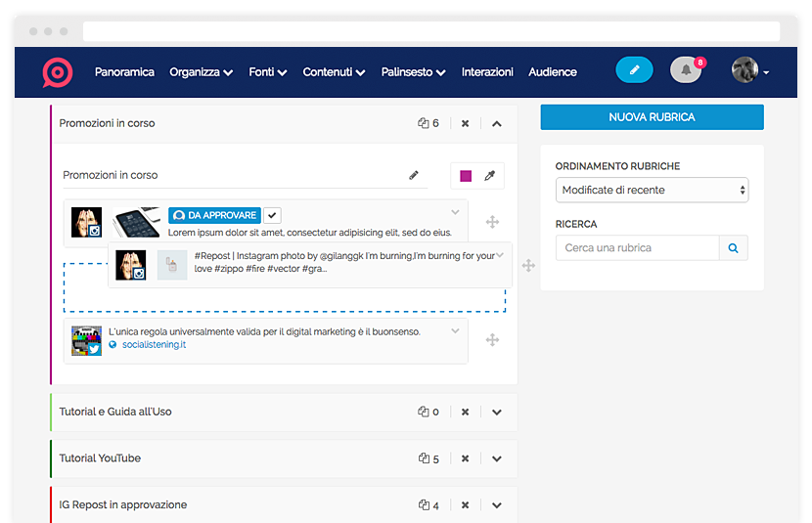Open the Contenuti dropdown menu
Viewport: 812px width, 523px height.
[334, 72]
